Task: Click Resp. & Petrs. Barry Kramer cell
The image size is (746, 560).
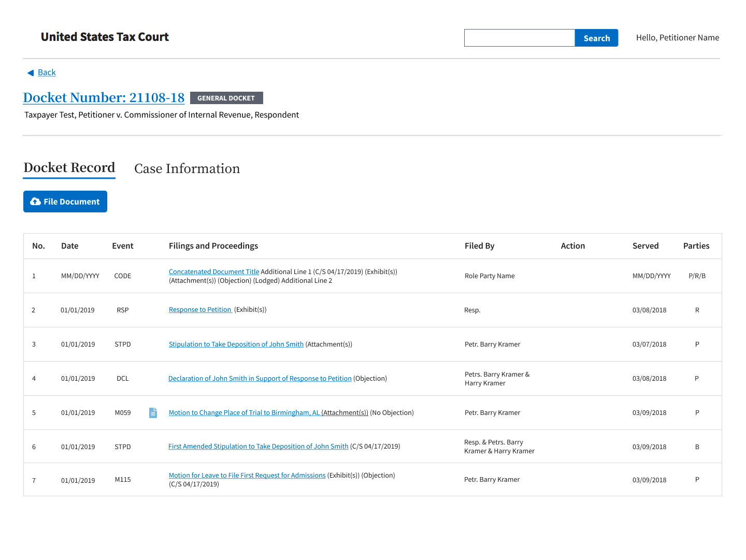Action: pyautogui.click(x=499, y=447)
